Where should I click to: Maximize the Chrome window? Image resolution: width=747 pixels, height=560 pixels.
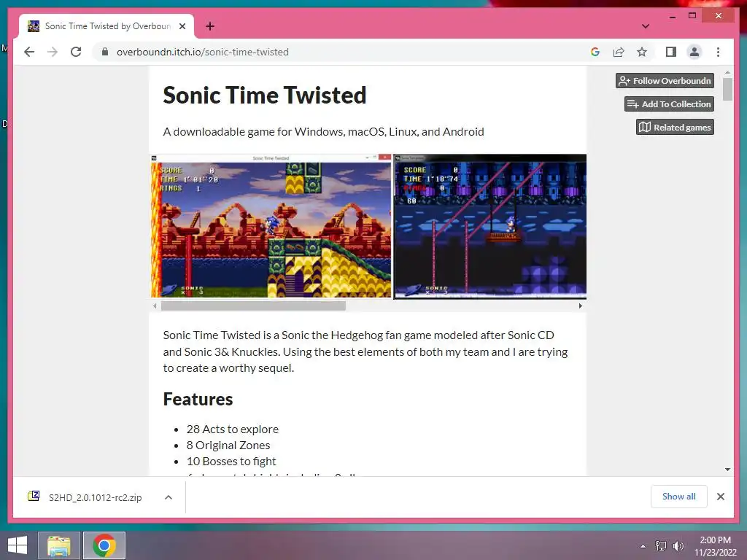(692, 16)
